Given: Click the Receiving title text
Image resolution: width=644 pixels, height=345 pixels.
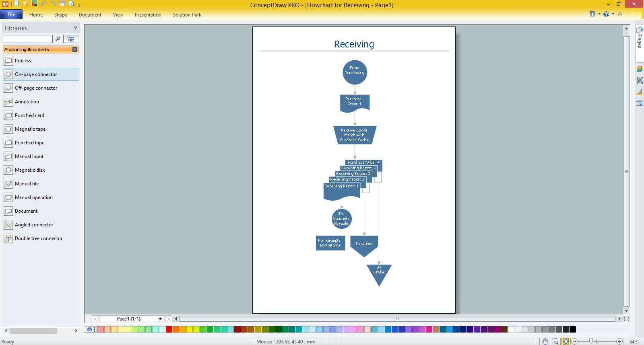Looking at the screenshot, I should coord(354,44).
